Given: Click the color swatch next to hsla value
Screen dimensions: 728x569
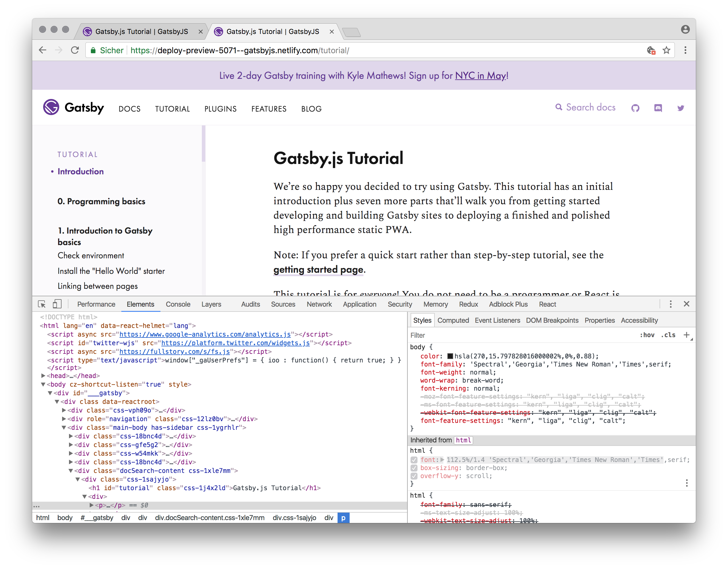Looking at the screenshot, I should pos(450,356).
